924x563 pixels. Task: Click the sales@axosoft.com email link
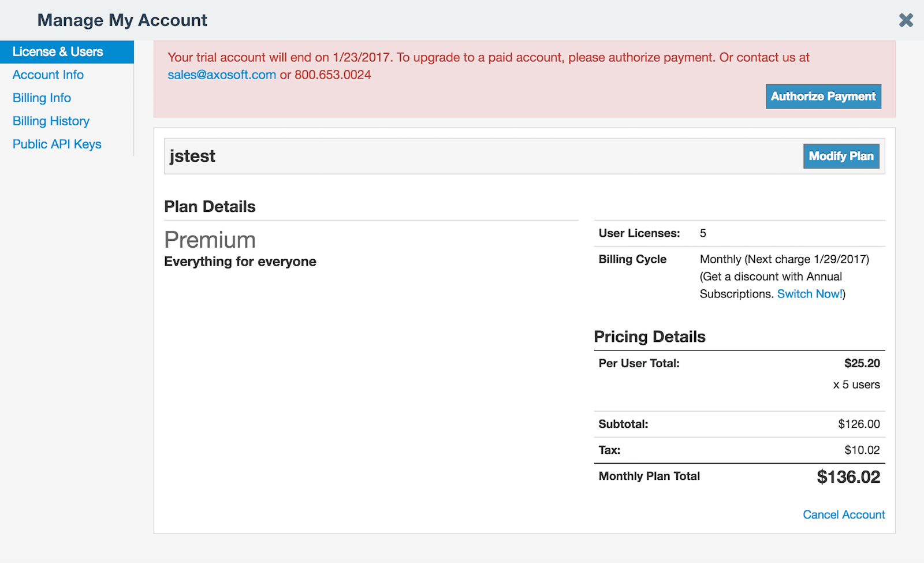pyautogui.click(x=222, y=75)
